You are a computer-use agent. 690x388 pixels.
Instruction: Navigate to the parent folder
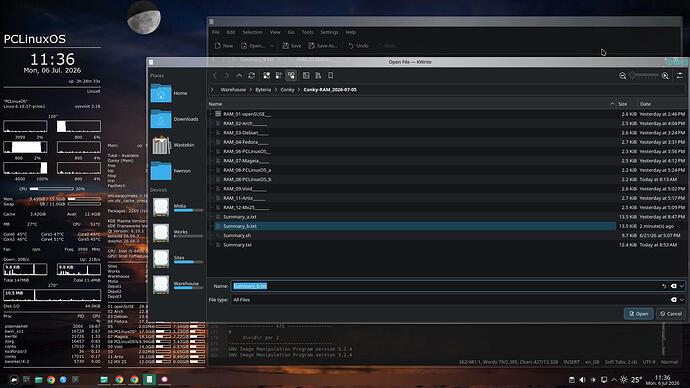(239, 76)
